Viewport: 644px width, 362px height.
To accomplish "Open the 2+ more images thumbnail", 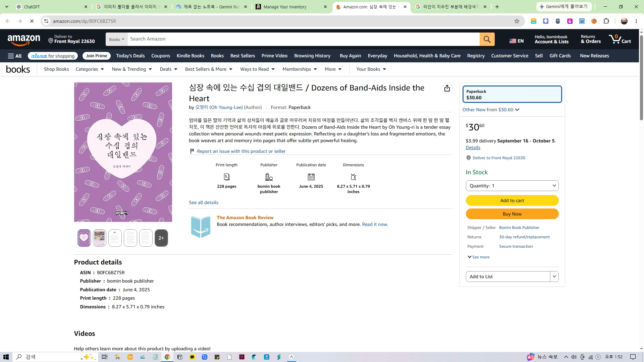I will (161, 238).
